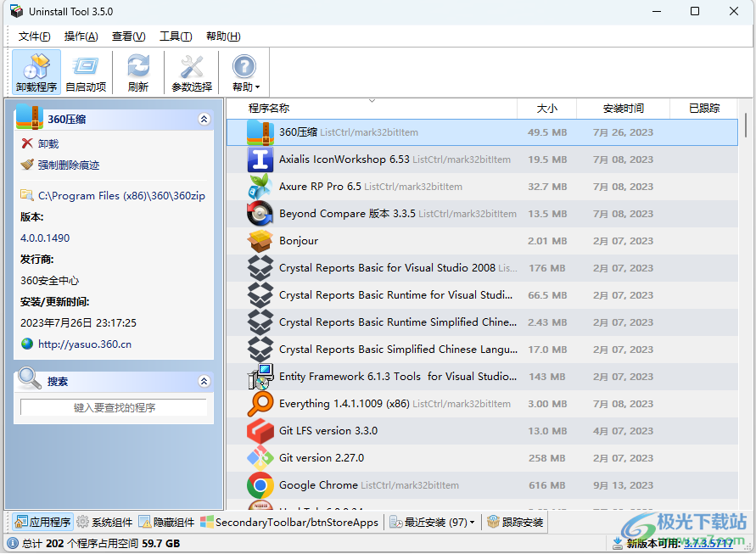Screen dimensions: 756x554
Task: Click the 卸载 uninstall link
Action: pos(48,143)
